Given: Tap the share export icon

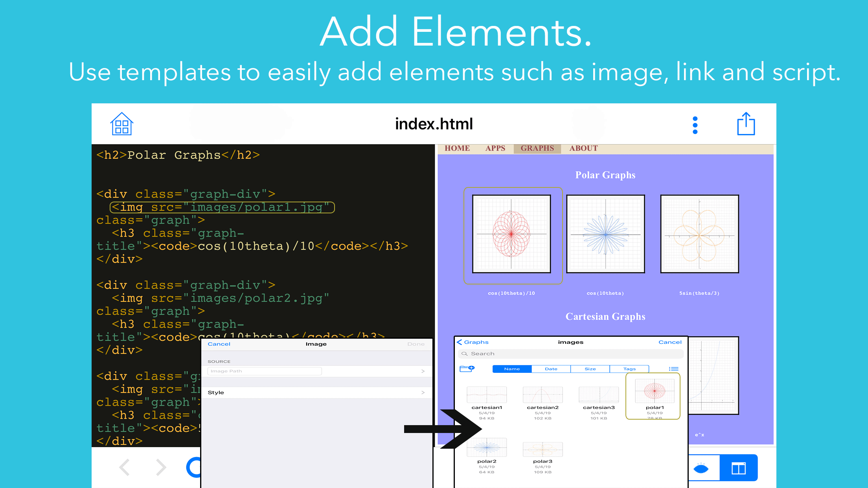Looking at the screenshot, I should click(745, 124).
